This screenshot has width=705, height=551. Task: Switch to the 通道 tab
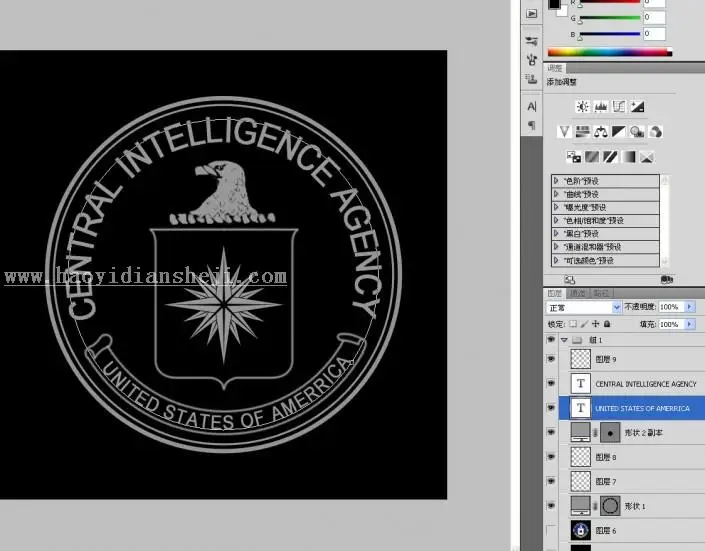[577, 293]
